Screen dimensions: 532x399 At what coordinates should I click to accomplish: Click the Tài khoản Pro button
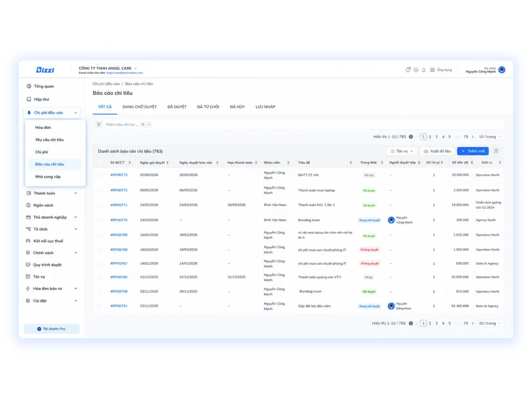click(52, 329)
